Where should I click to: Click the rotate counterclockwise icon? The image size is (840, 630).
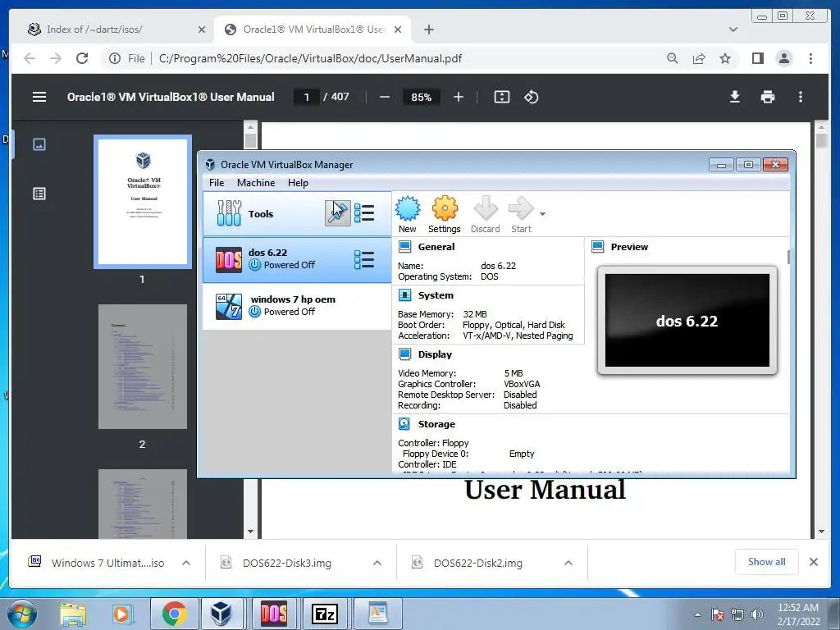click(532, 97)
